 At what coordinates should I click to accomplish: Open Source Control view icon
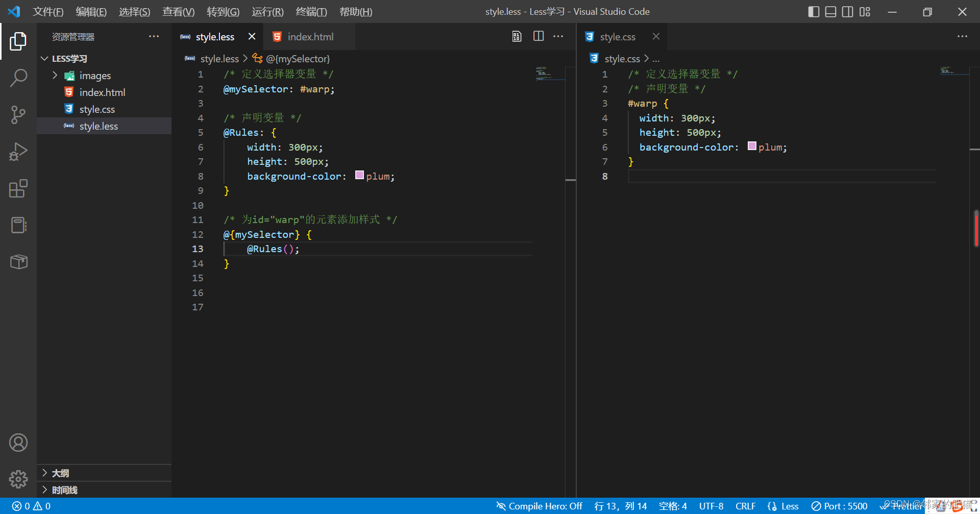[18, 115]
